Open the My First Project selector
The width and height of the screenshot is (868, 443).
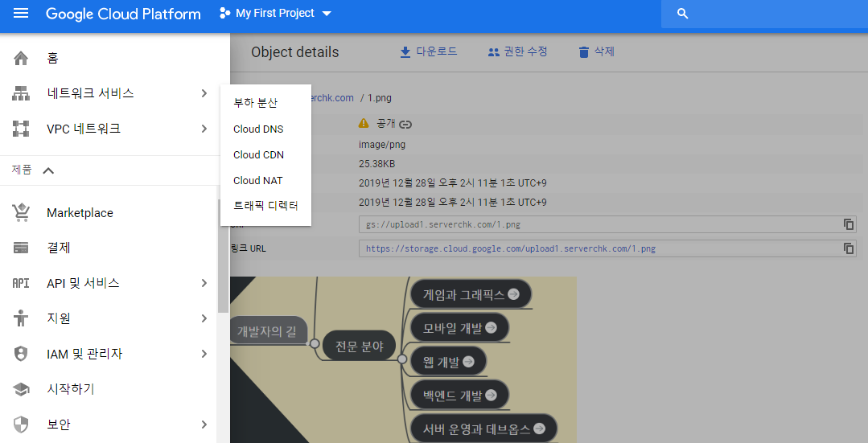pyautogui.click(x=276, y=14)
